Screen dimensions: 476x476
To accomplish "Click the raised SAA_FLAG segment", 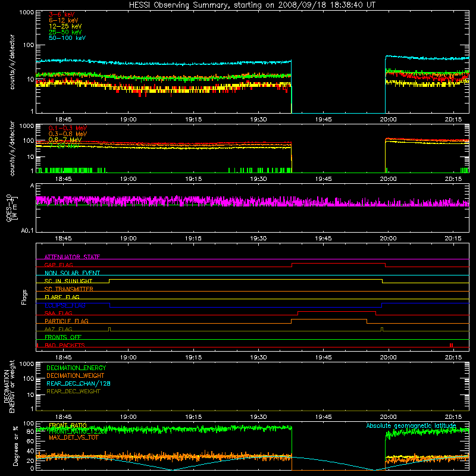I will pos(337,312).
